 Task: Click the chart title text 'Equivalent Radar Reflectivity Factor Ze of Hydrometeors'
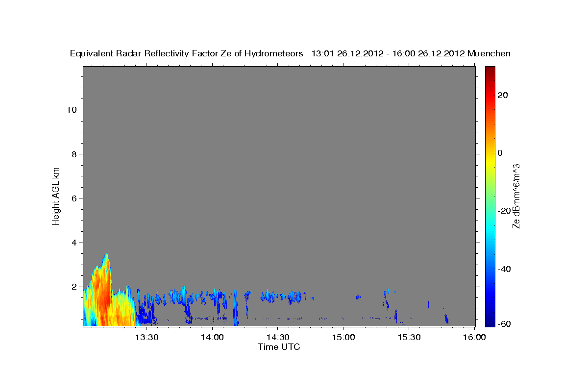click(x=187, y=54)
